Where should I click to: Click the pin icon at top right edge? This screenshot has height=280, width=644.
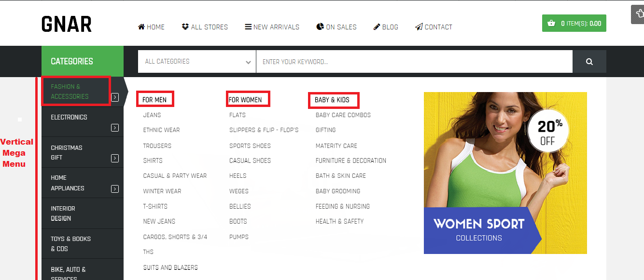639,14
